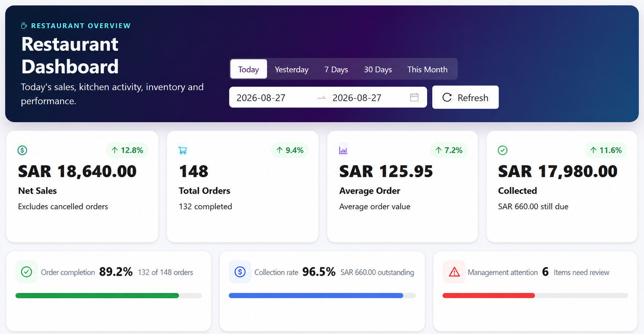Click the SAR 18,640.00 value
This screenshot has width=644, height=334.
click(77, 172)
